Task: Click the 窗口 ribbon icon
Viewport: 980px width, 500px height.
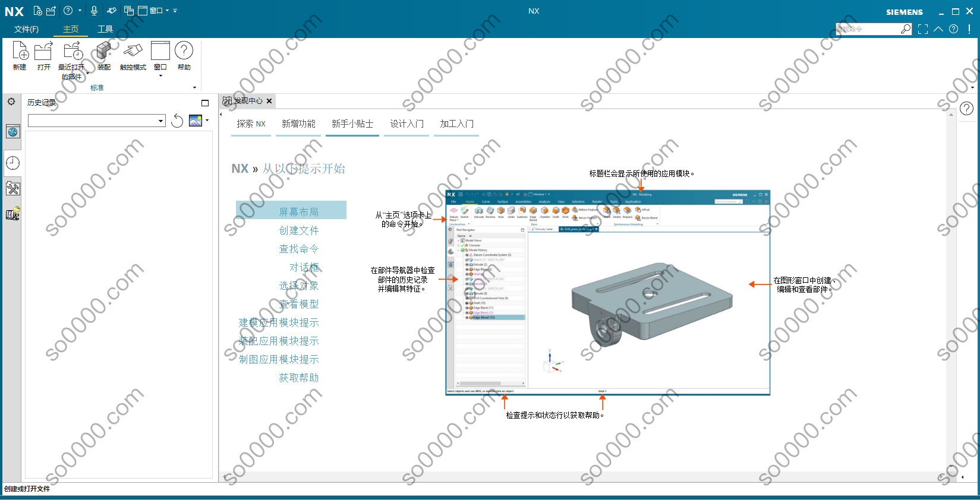Action: tap(160, 50)
